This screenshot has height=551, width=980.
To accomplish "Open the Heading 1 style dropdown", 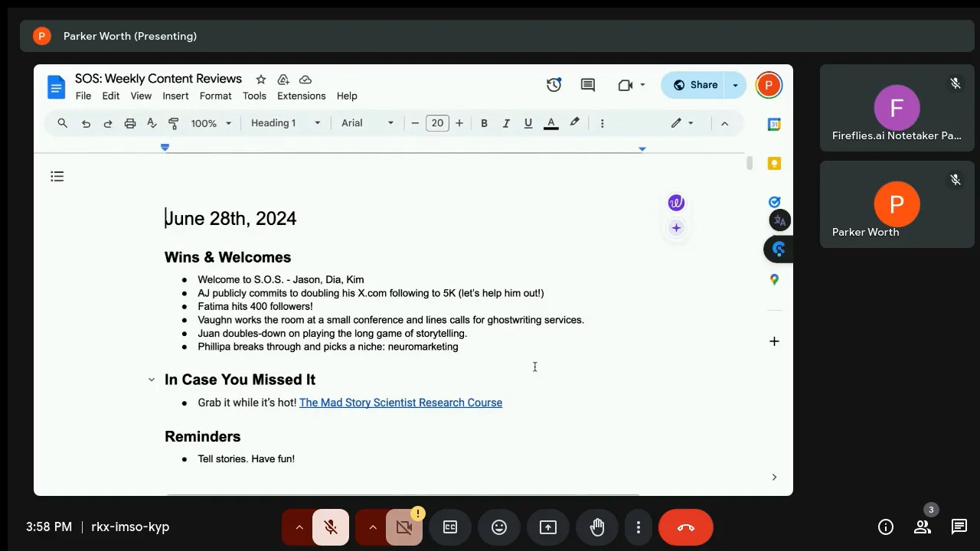I will [286, 123].
